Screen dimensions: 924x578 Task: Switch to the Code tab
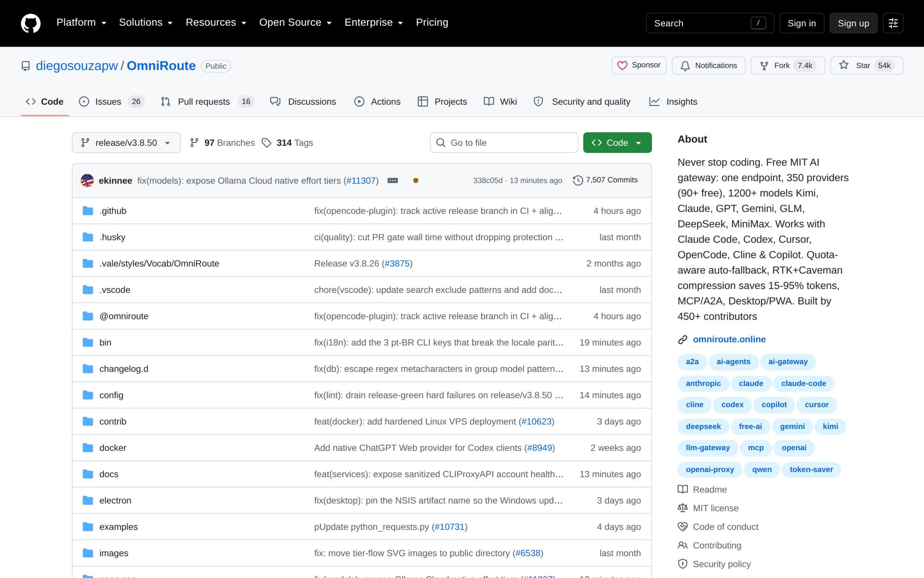click(45, 102)
